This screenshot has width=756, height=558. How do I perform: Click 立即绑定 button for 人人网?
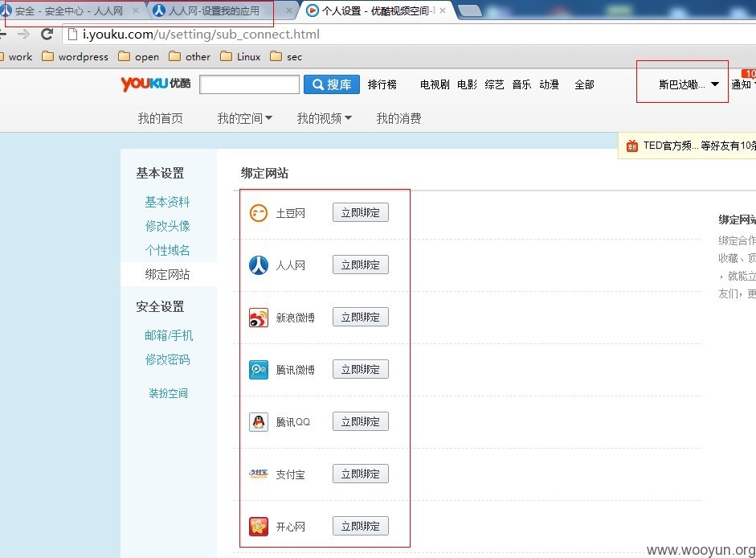[x=360, y=265]
